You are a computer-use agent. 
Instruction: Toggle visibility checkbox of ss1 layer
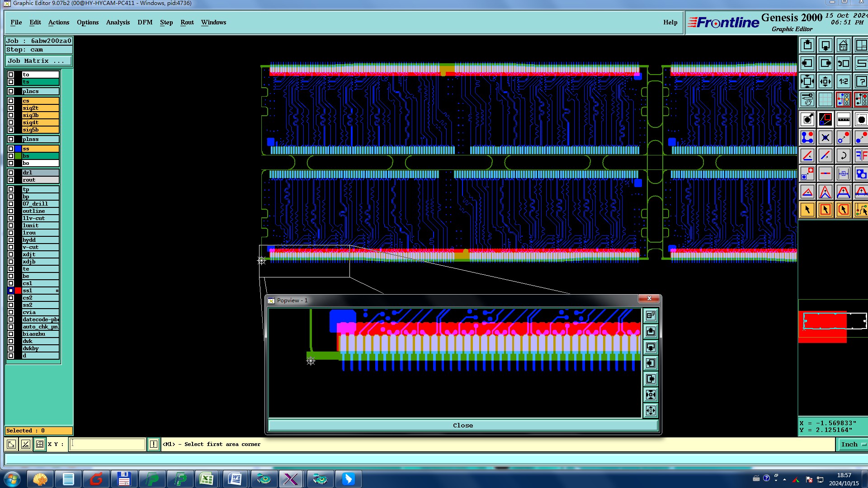11,291
